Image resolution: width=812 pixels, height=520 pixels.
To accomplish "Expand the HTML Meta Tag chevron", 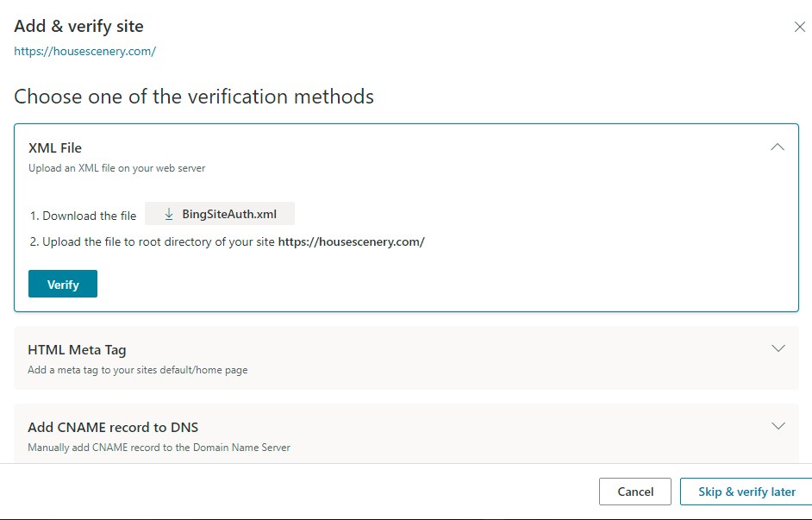I will pos(778,348).
